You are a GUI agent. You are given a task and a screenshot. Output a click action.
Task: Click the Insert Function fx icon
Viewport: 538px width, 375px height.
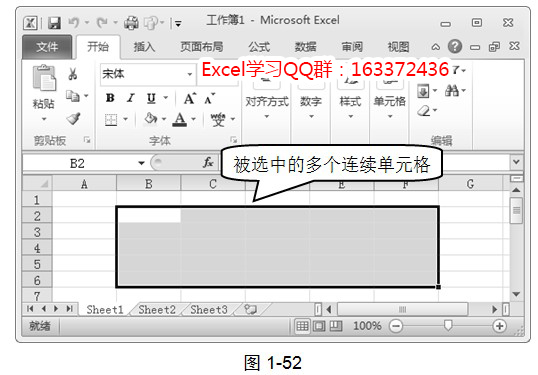pyautogui.click(x=208, y=163)
